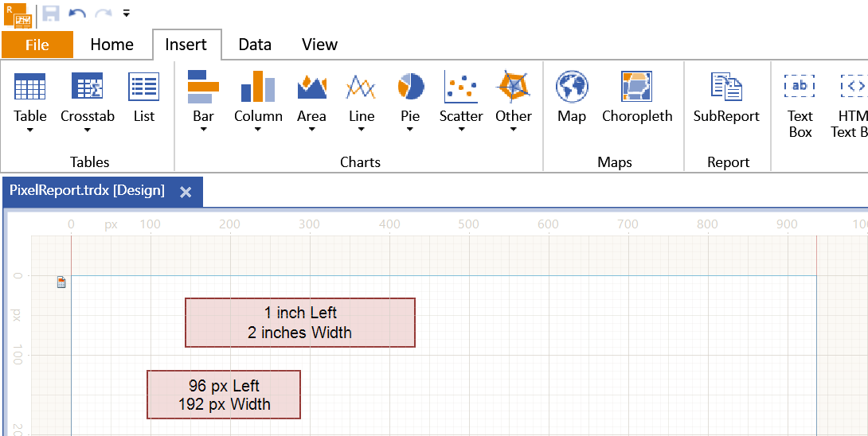Viewport: 868px width, 436px height.
Task: Expand the Bar chart dropdown arrow
Action: [203, 130]
